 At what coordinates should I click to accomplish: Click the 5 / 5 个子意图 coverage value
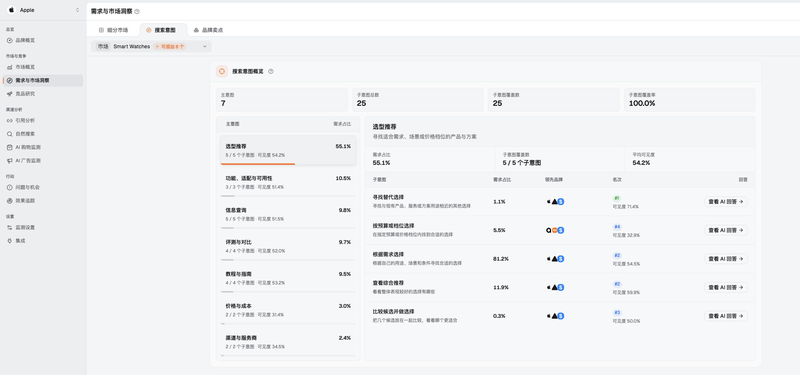(522, 163)
